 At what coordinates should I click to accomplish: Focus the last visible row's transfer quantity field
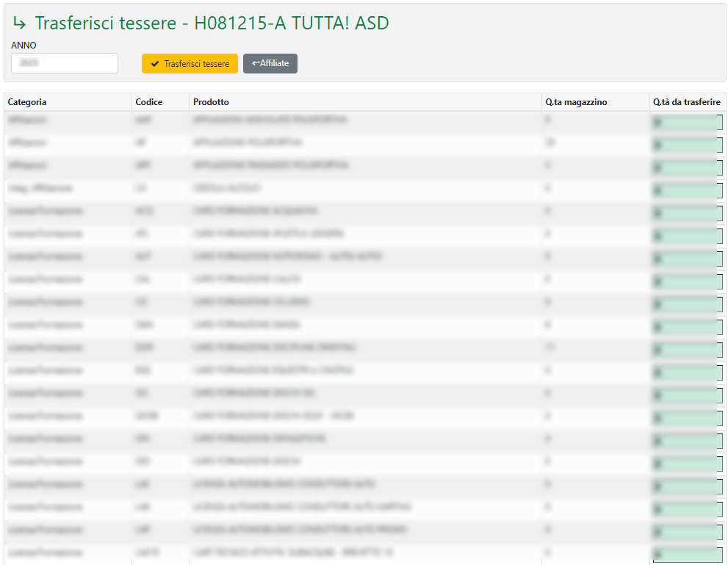(687, 555)
